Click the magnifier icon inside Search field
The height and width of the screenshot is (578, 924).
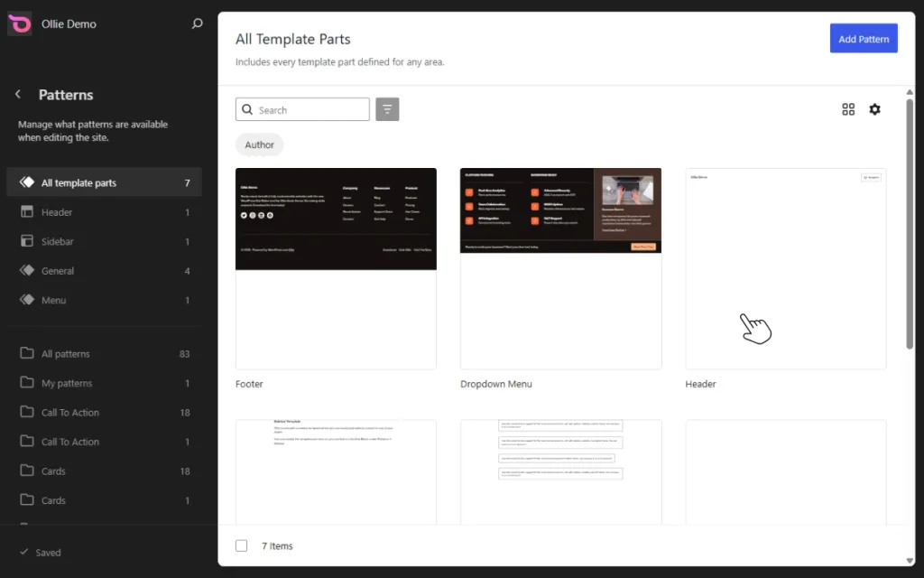(x=247, y=109)
